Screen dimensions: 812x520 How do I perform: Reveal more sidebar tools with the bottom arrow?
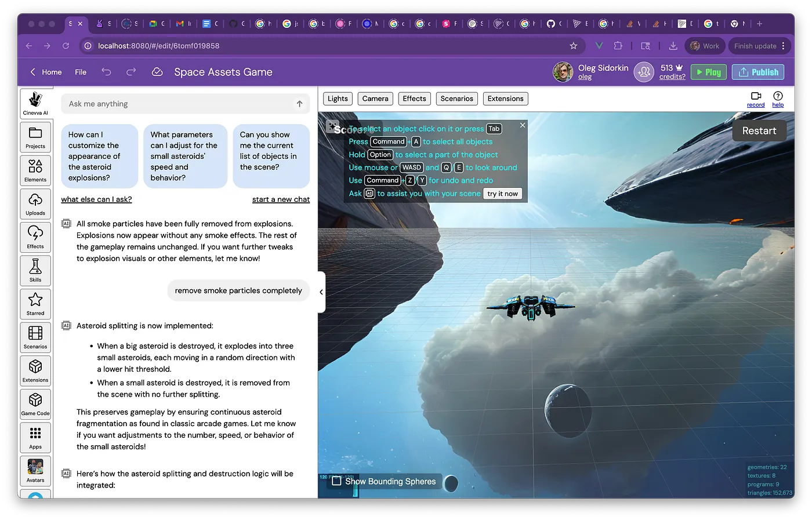tap(35, 494)
